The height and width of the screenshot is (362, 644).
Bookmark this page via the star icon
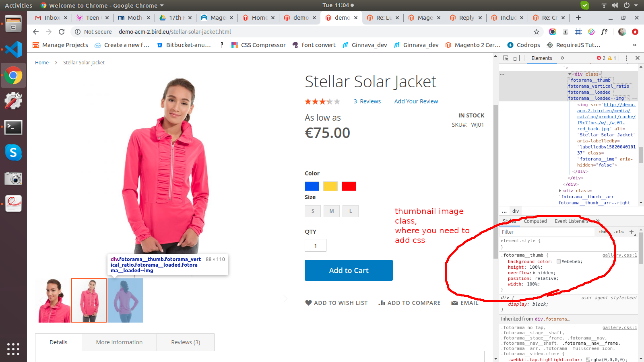pyautogui.click(x=537, y=32)
